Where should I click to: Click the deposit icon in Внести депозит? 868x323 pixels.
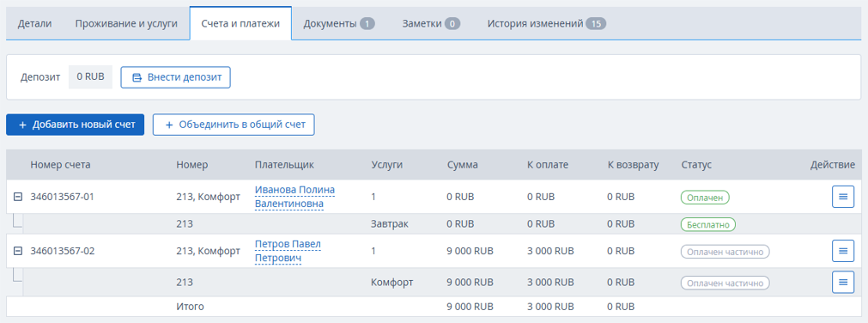(x=137, y=77)
